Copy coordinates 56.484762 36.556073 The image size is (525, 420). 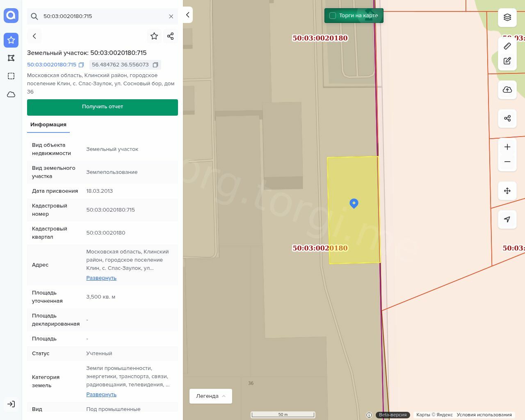coord(155,65)
